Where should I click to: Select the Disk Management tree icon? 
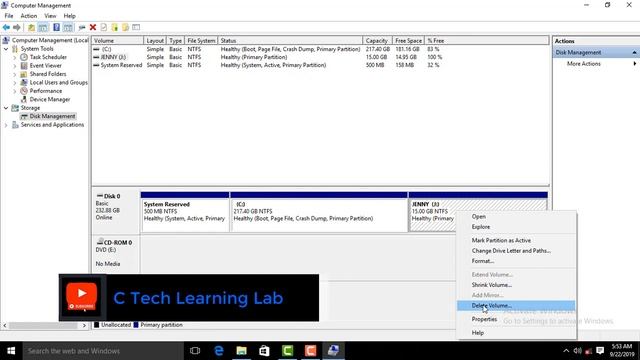pos(24,116)
